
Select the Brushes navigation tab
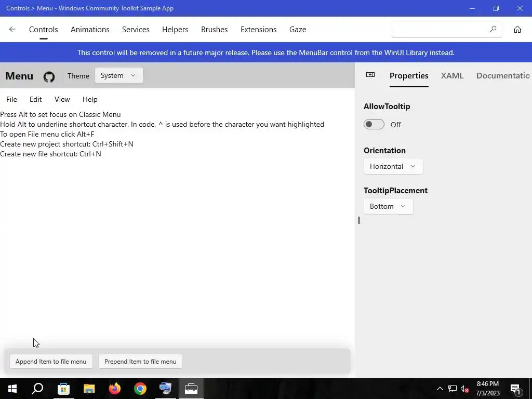pyautogui.click(x=215, y=30)
